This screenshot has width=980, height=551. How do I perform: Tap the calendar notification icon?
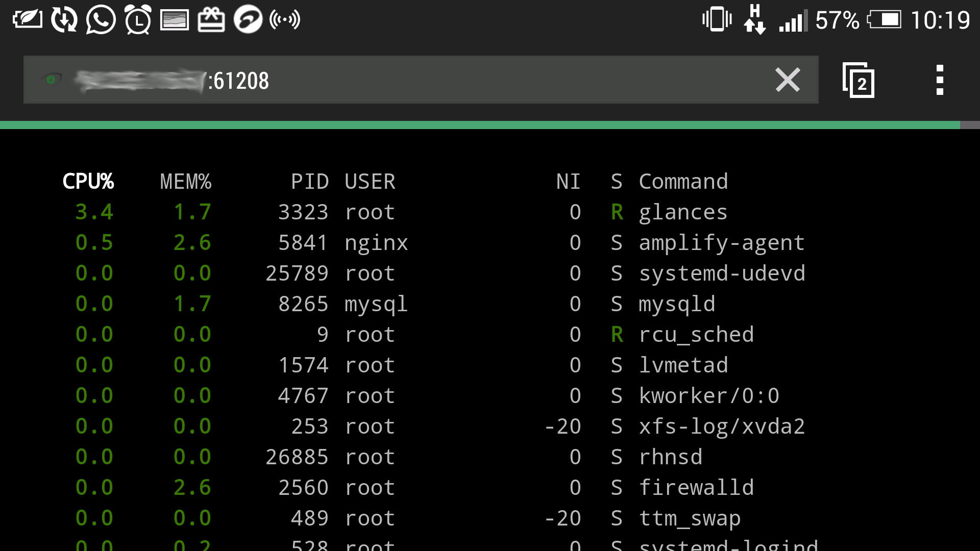211,20
